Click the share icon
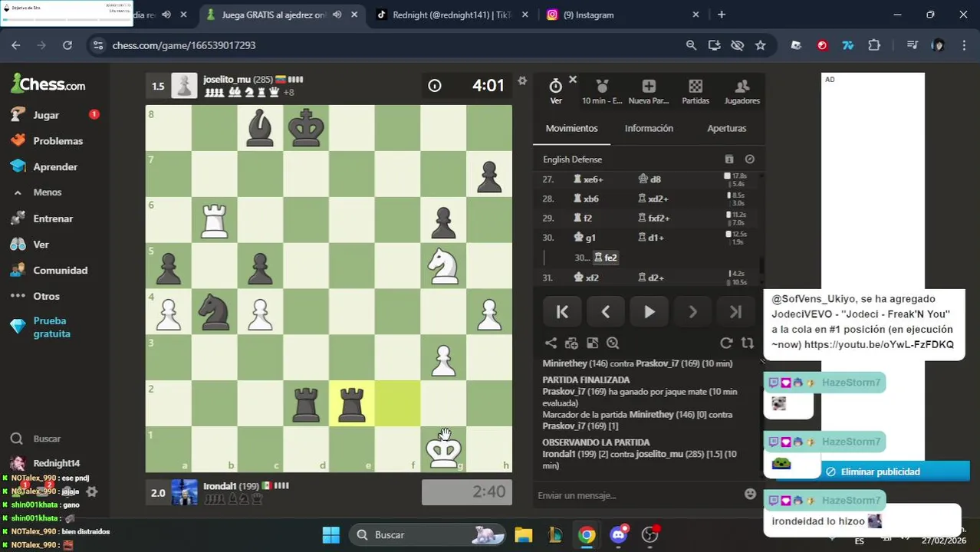 pyautogui.click(x=551, y=343)
